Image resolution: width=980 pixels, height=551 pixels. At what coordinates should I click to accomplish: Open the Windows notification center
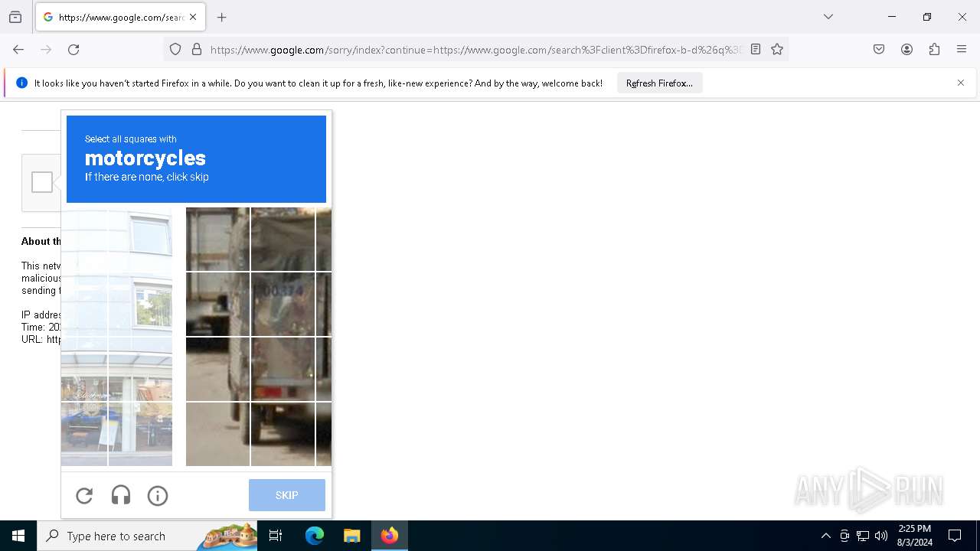click(955, 536)
